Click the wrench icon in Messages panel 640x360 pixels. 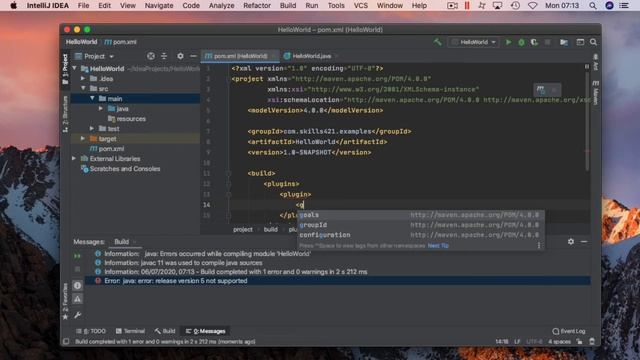pos(77,315)
